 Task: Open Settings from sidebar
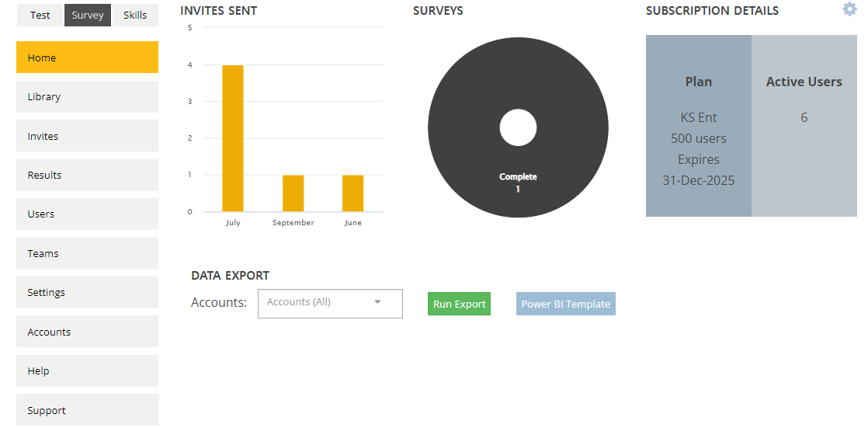click(87, 292)
